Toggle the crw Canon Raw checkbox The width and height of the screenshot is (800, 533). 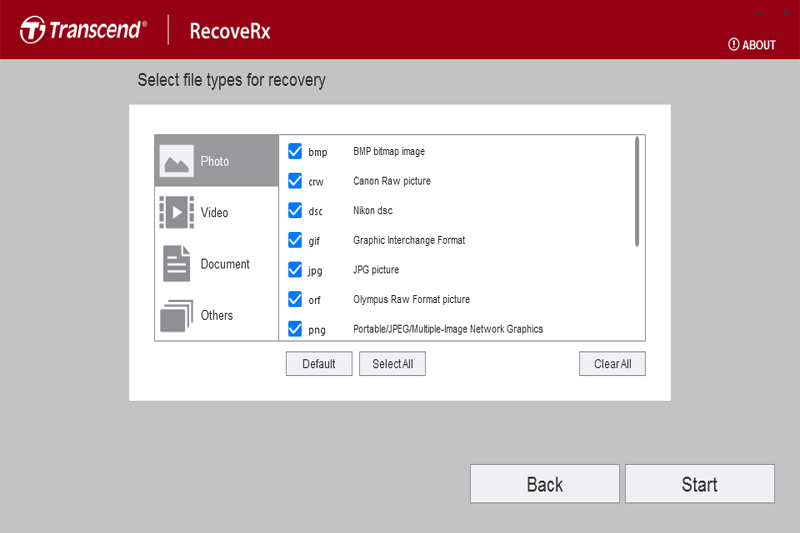[295, 181]
